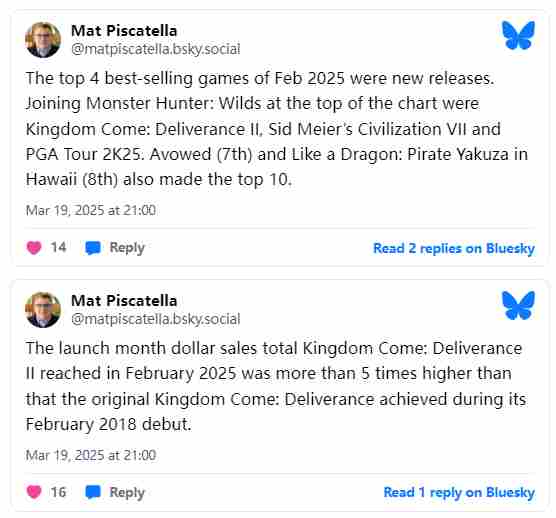Click the Bluesky butterfly logo in first post

[518, 35]
